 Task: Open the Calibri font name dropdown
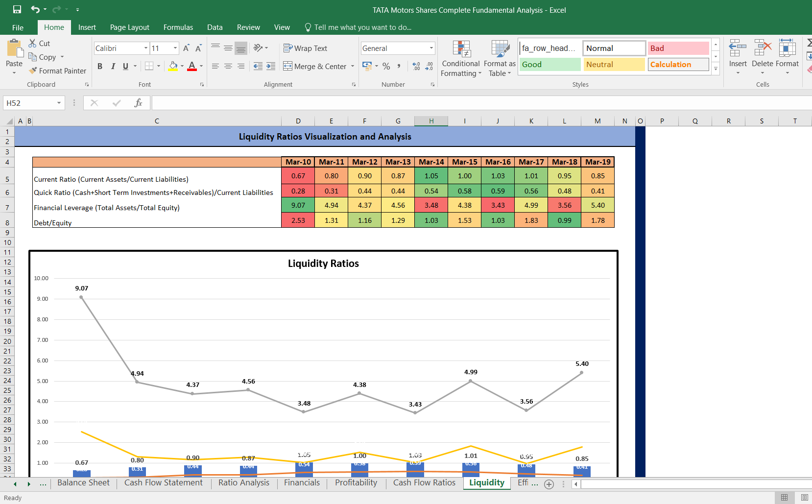tap(146, 48)
